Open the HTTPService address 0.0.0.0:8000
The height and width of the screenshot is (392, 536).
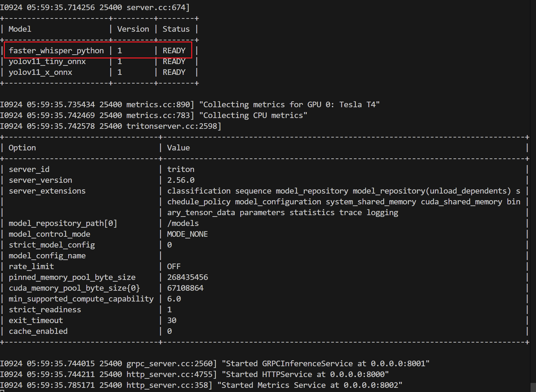[357, 375]
